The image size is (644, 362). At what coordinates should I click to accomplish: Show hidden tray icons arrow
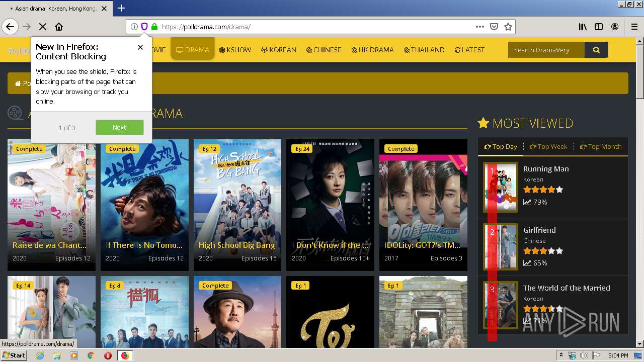click(561, 355)
